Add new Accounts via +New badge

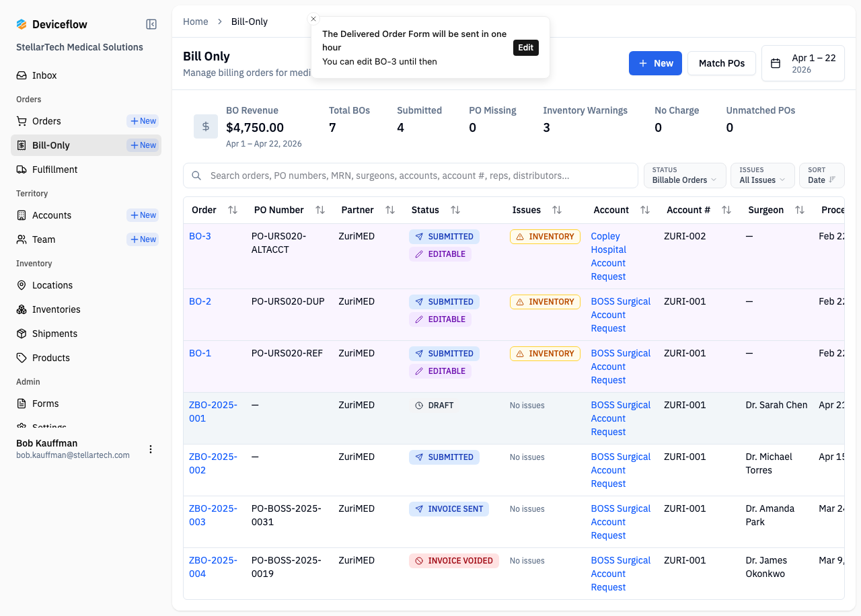[x=143, y=215]
